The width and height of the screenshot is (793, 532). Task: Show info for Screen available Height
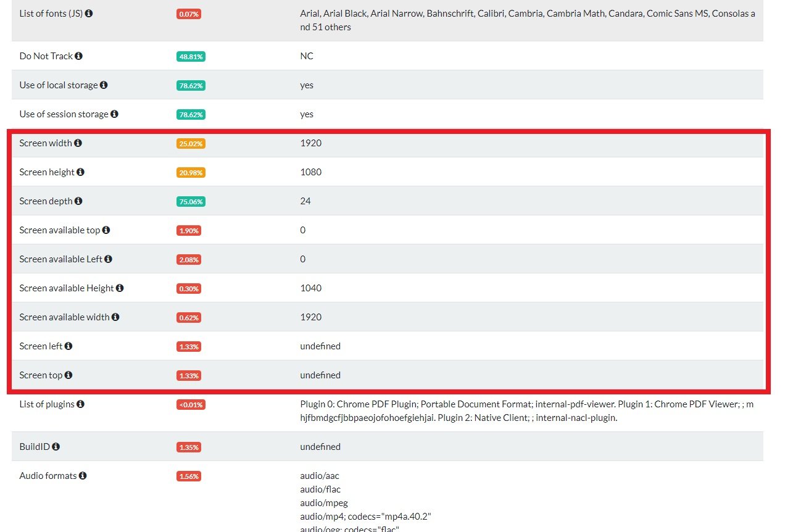point(120,288)
